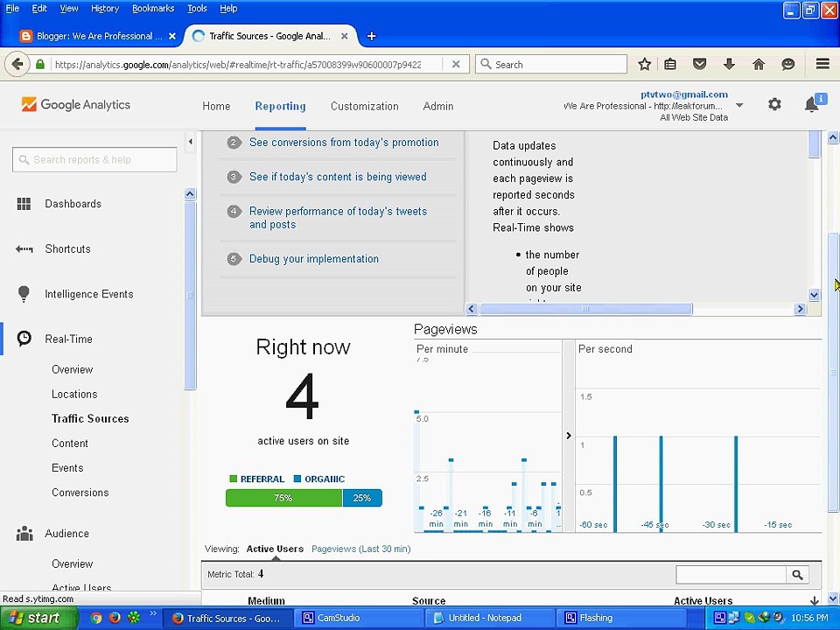Click the Search reports & help field

[x=94, y=159]
